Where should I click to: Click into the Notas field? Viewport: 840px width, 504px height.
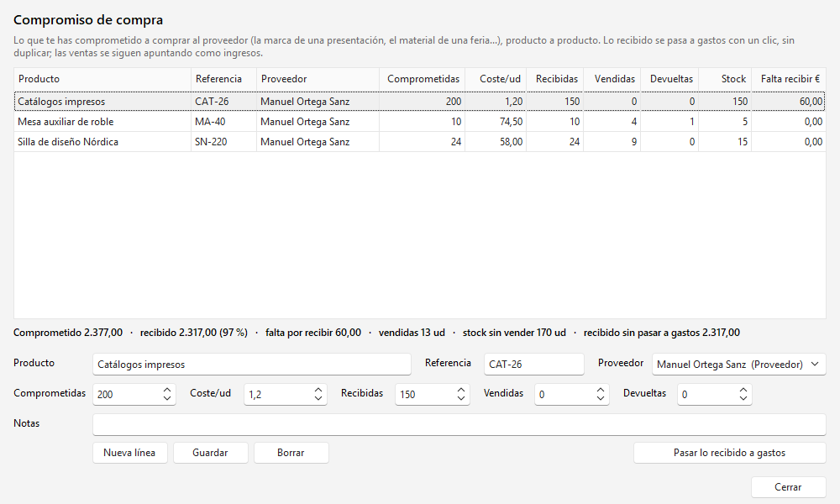pos(459,425)
